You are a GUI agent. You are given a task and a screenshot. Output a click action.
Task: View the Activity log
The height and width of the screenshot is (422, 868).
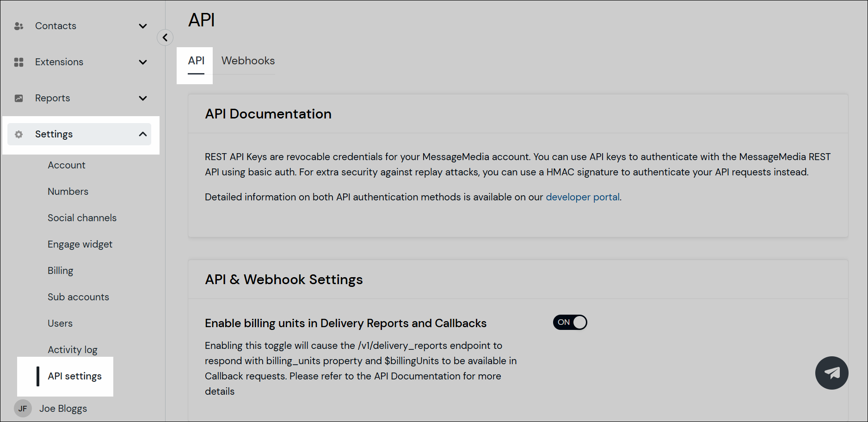pyautogui.click(x=73, y=350)
